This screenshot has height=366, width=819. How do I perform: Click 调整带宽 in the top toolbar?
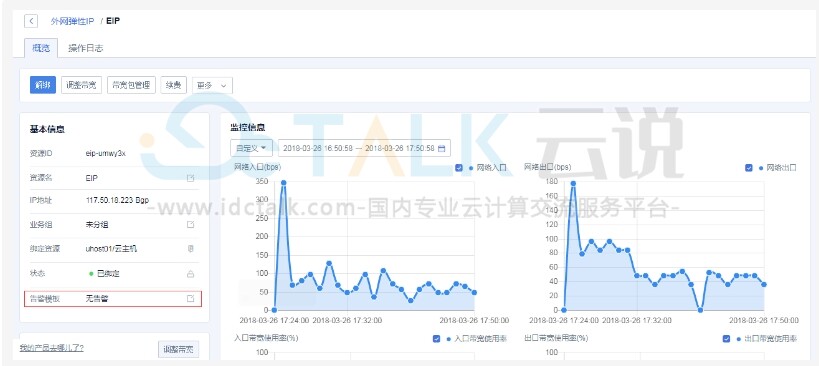(x=81, y=85)
